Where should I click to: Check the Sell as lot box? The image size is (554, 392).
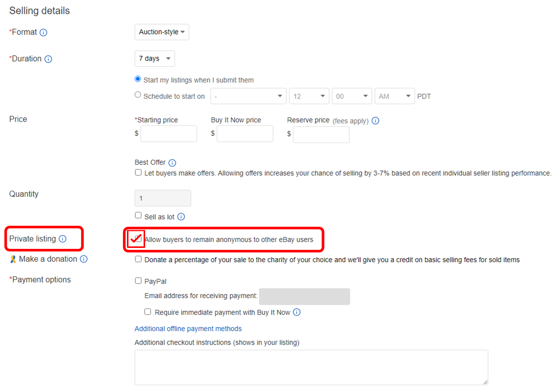pyautogui.click(x=138, y=215)
